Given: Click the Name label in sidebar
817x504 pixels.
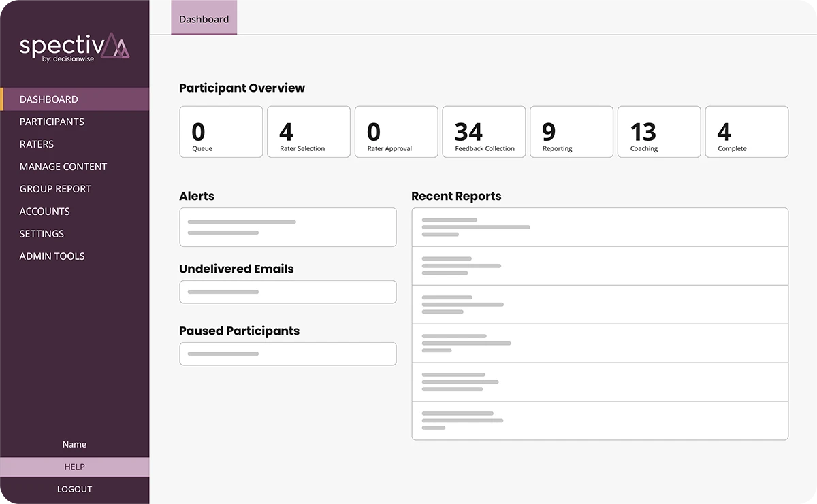Looking at the screenshot, I should click(74, 445).
